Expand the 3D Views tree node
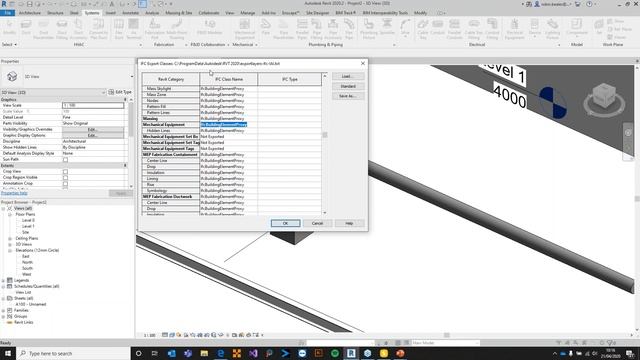This screenshot has height=360, width=640. [10, 244]
